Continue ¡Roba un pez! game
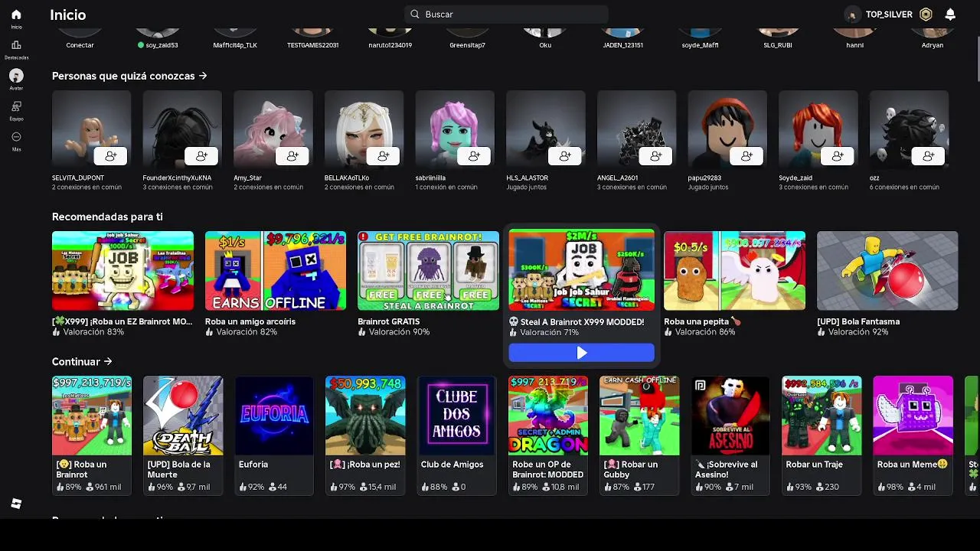 click(365, 435)
